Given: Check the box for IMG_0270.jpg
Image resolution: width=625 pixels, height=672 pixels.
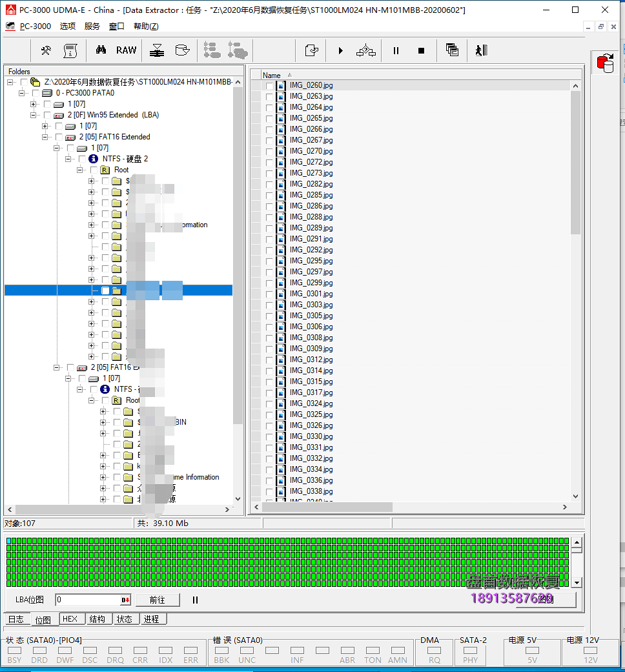Looking at the screenshot, I should tap(269, 151).
